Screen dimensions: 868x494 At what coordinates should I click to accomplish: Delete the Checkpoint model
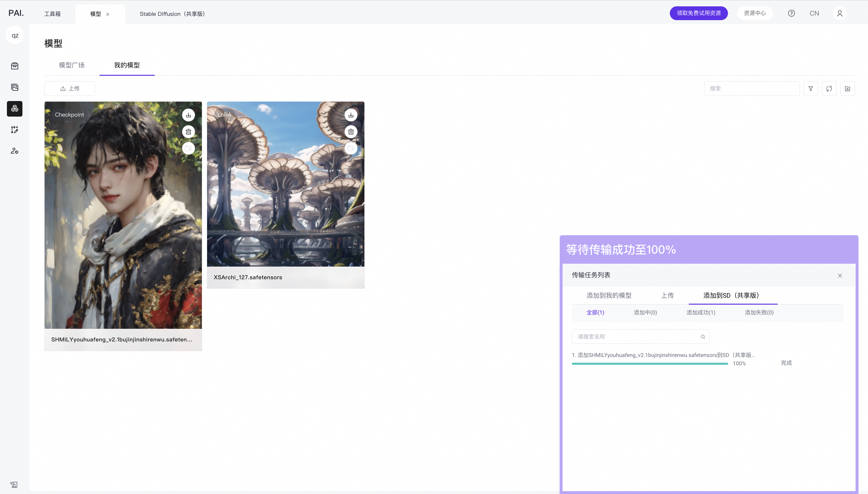tap(188, 132)
